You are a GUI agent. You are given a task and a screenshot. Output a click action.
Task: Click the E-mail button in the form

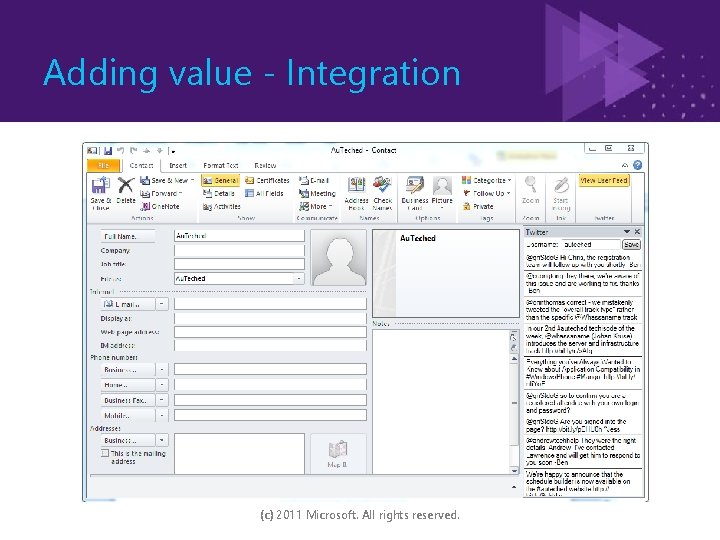pos(128,304)
